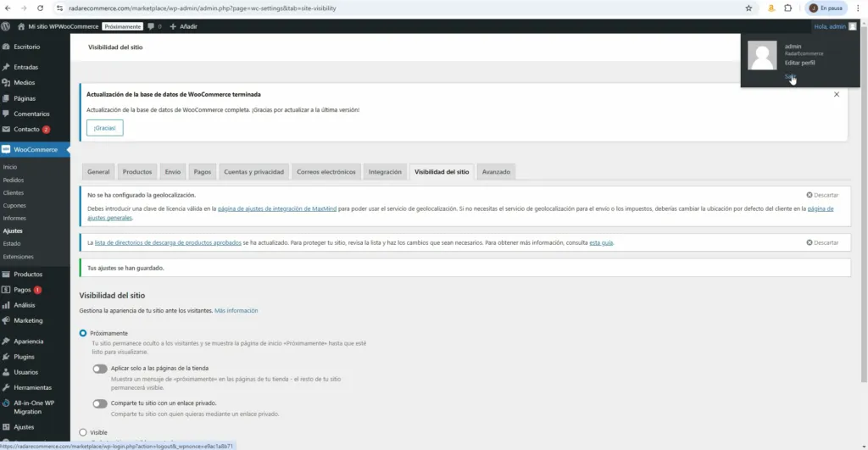The width and height of the screenshot is (868, 450).
Task: Click the Más información link
Action: tap(236, 311)
